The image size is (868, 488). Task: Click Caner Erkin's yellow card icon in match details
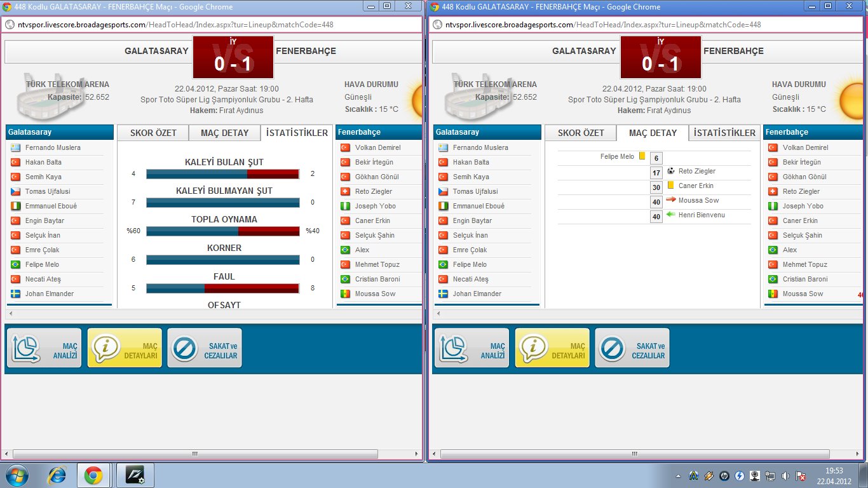tap(670, 186)
